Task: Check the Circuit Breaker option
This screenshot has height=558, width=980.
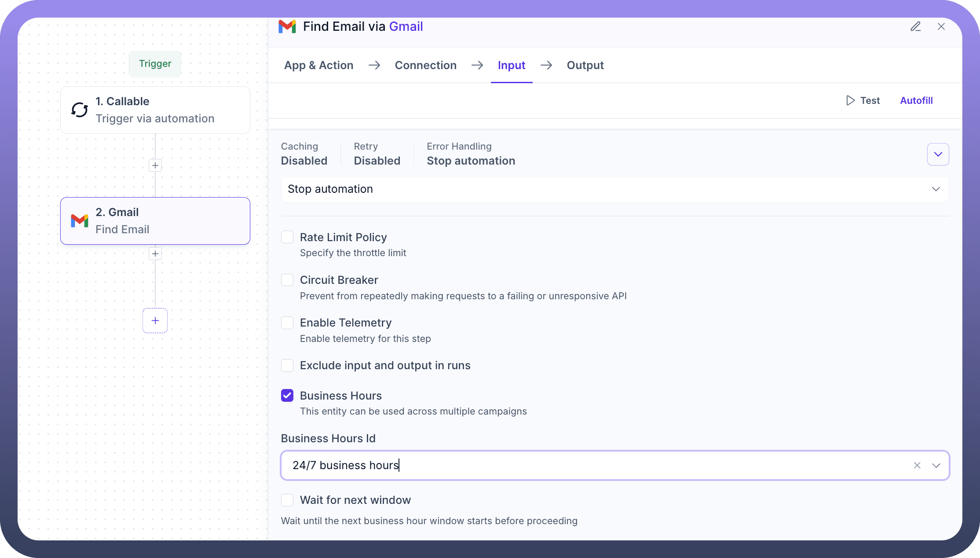Action: pos(287,280)
